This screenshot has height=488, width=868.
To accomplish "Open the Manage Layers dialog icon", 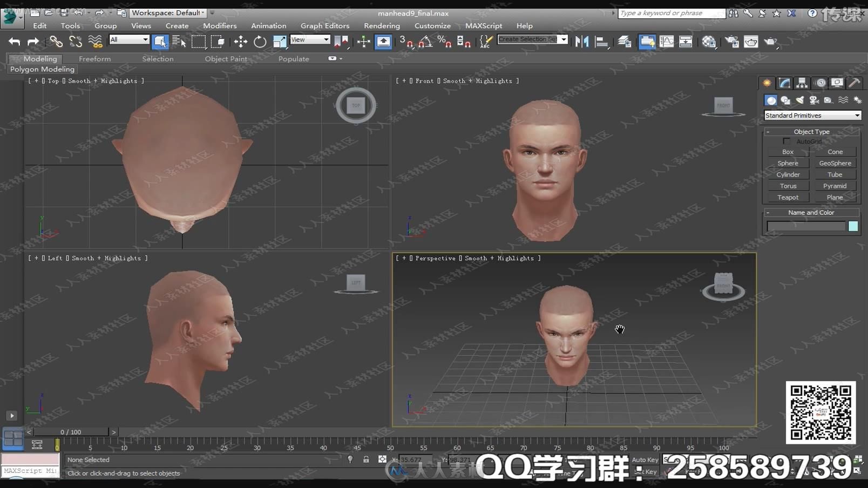I will pos(625,42).
